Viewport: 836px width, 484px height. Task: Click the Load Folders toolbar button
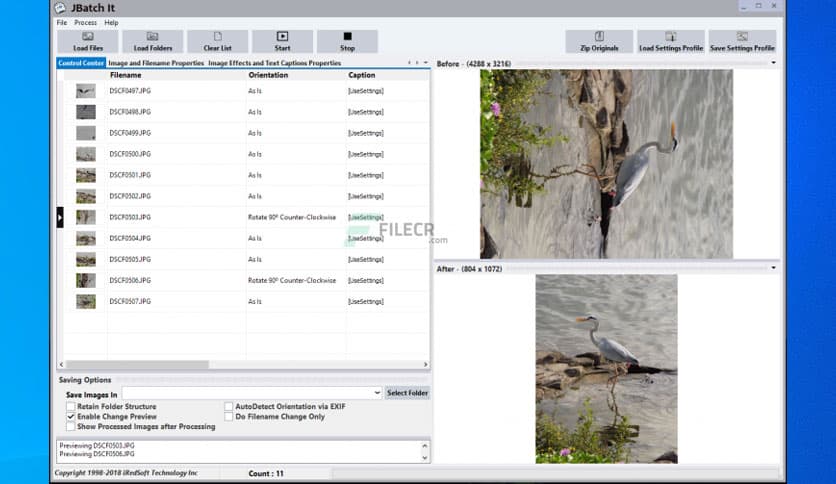pos(153,42)
